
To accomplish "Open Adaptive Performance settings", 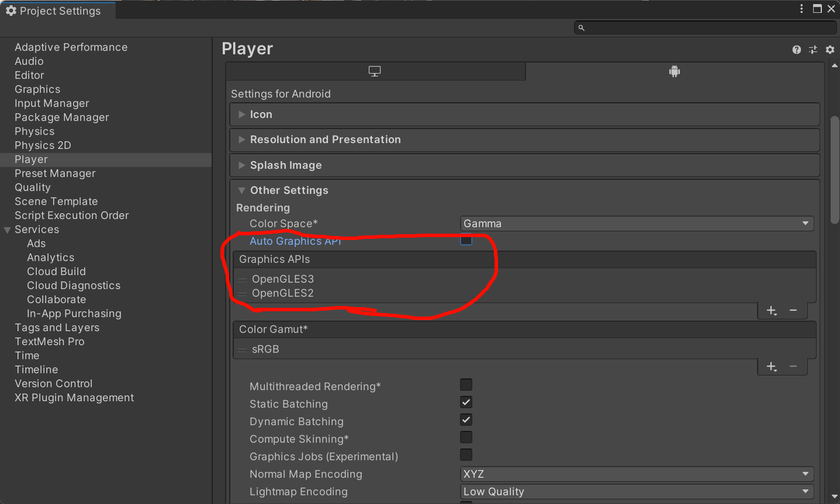I will coord(71,47).
